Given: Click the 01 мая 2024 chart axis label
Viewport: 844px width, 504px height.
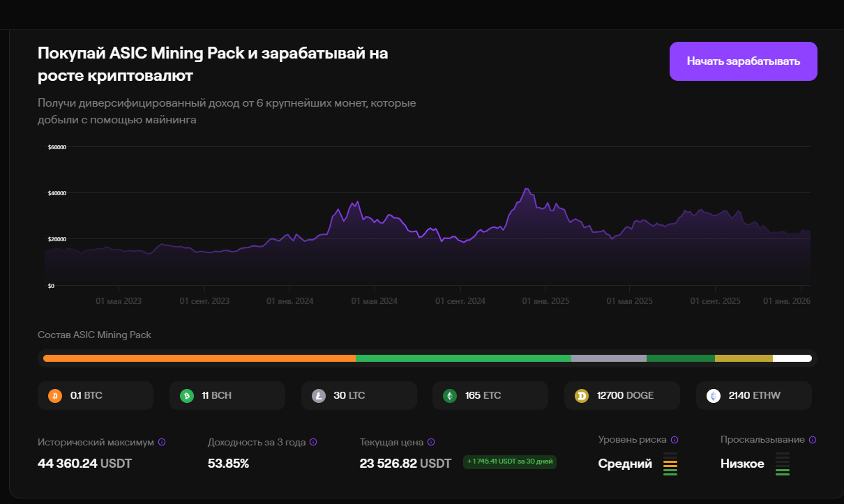Looking at the screenshot, I should coord(375,301).
